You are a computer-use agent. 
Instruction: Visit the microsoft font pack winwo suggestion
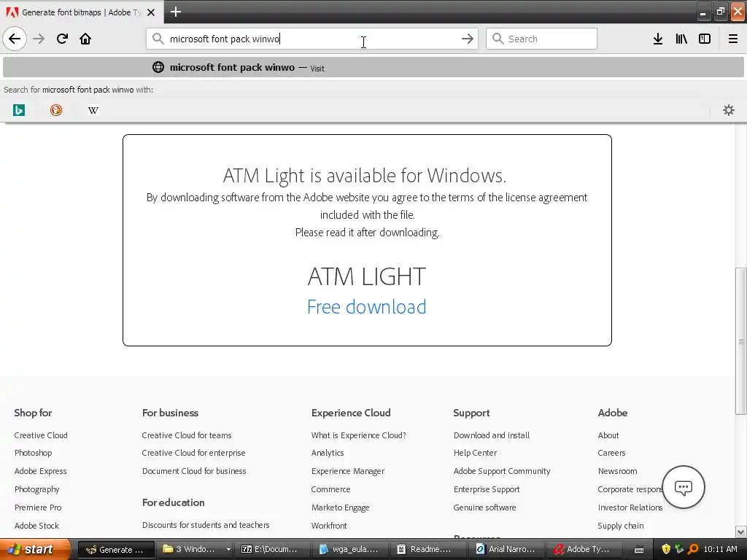(373, 67)
